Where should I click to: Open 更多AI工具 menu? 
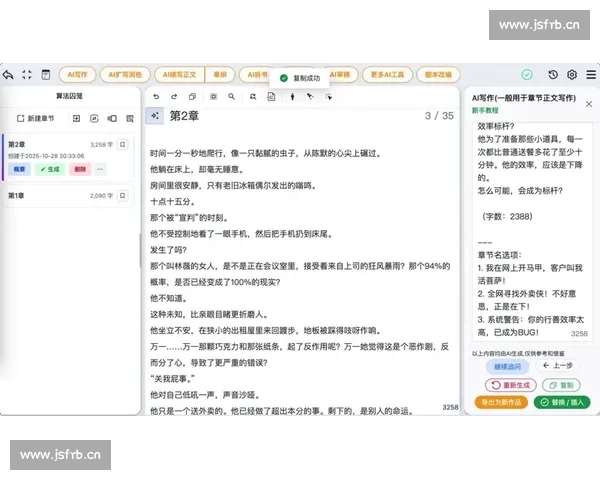tap(388, 74)
